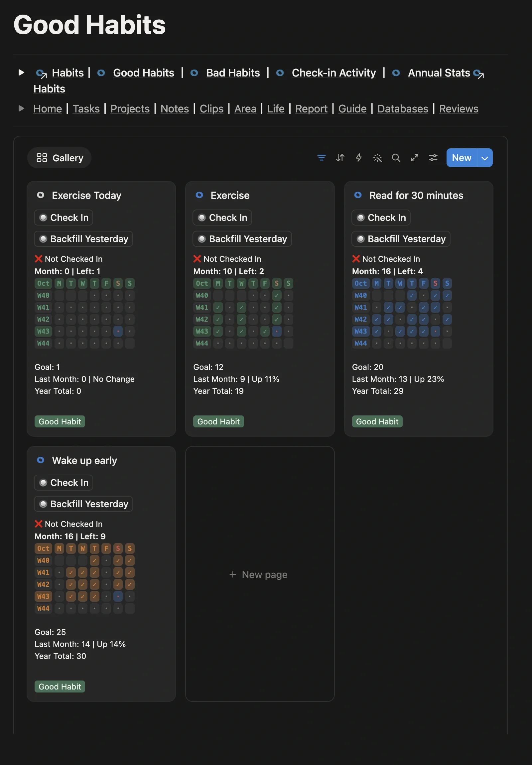Backfill Yesterday on Wake up early card

tap(83, 504)
